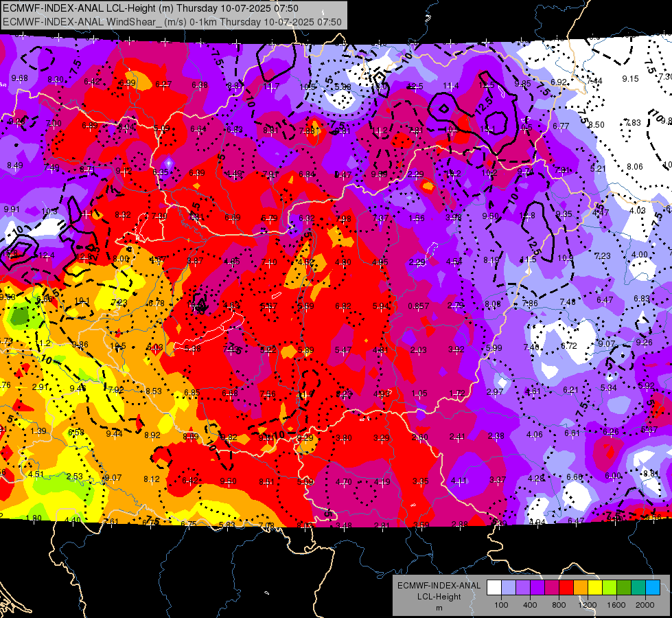Click the shear value 9.15
The height and width of the screenshot is (618, 672).
pyautogui.click(x=630, y=78)
